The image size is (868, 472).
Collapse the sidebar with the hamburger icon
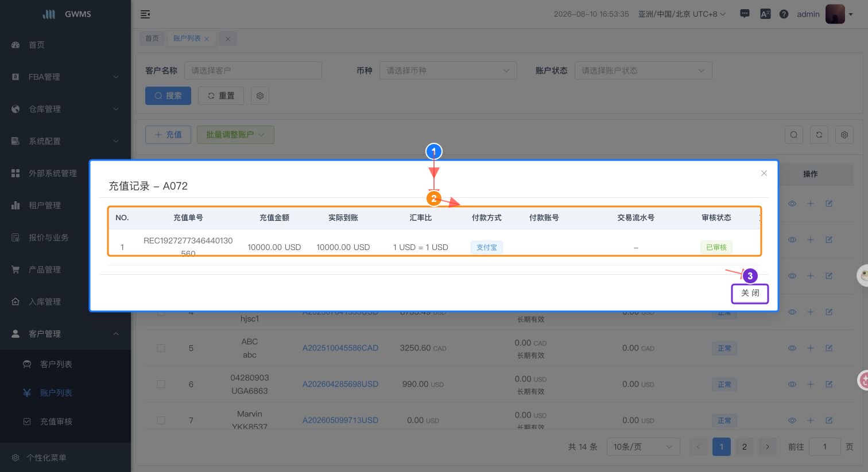[145, 14]
